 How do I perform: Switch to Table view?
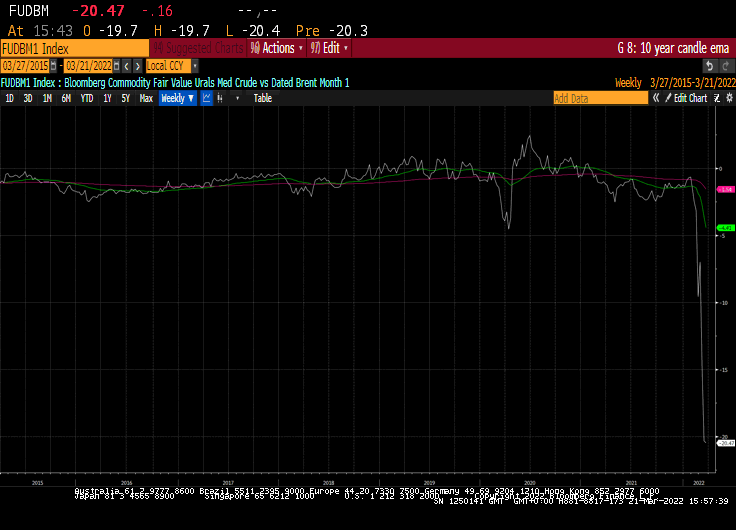coord(262,98)
